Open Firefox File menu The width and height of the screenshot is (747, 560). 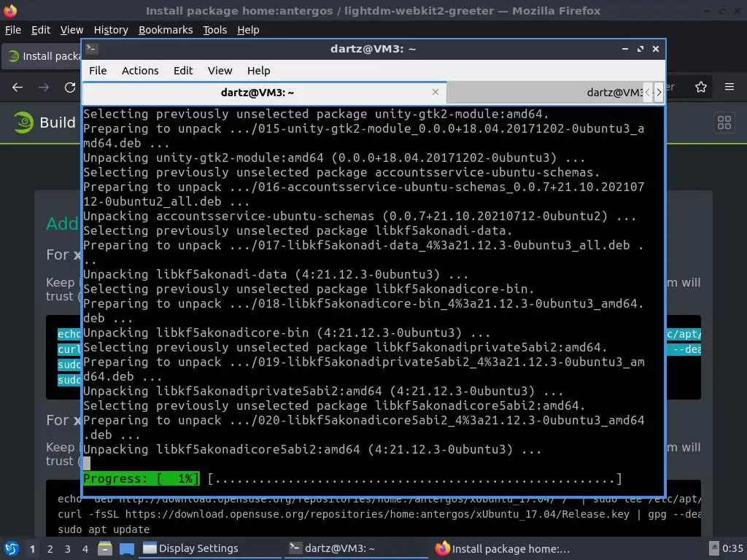coord(13,30)
